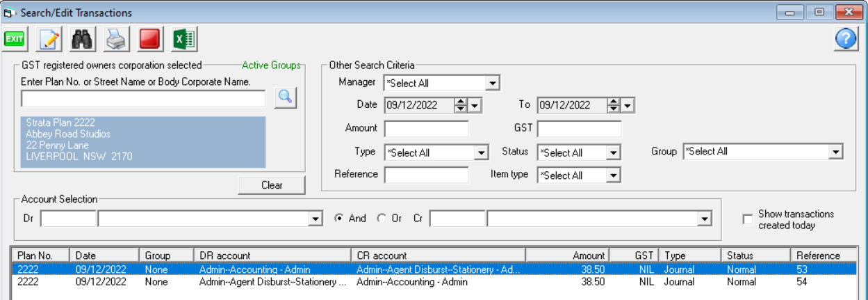Close the Search/Edit Transactions window
The width and height of the screenshot is (868, 300).
tap(849, 13)
